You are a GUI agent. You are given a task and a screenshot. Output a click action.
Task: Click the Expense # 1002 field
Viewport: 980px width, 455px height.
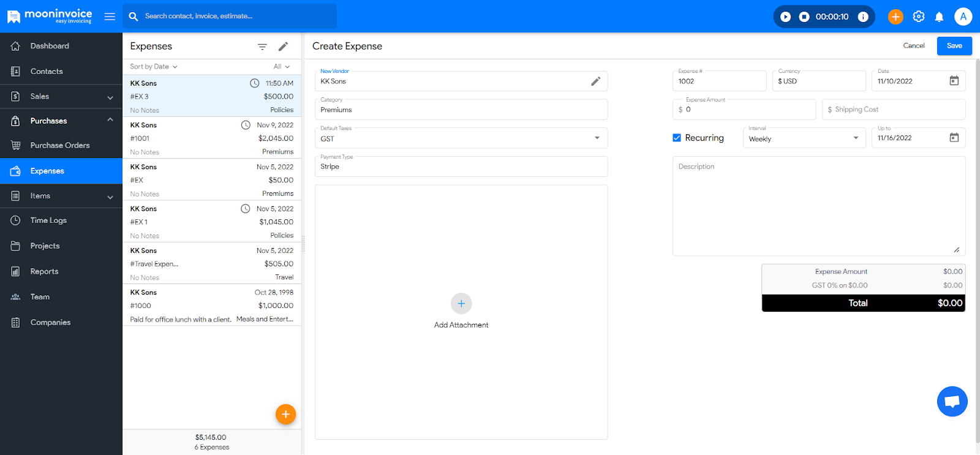(x=719, y=81)
